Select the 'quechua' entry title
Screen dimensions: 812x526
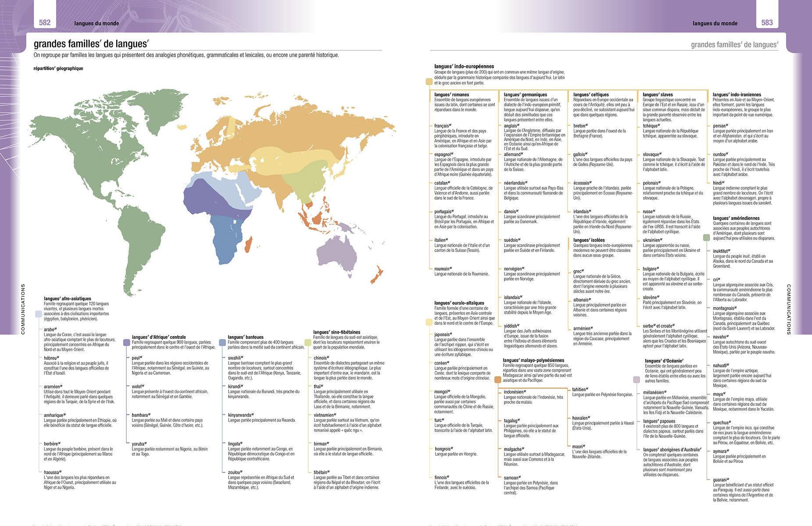click(x=722, y=423)
